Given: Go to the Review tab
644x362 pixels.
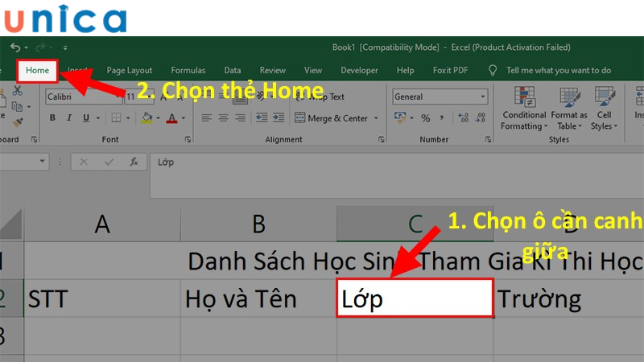Looking at the screenshot, I should click(272, 71).
